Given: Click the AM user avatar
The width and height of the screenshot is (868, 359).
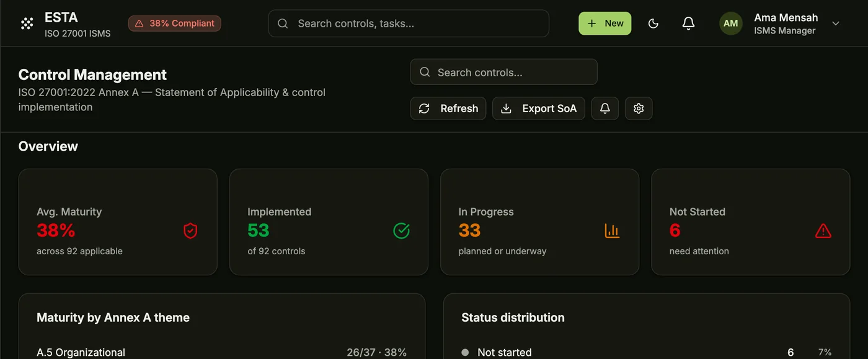Looking at the screenshot, I should (731, 24).
